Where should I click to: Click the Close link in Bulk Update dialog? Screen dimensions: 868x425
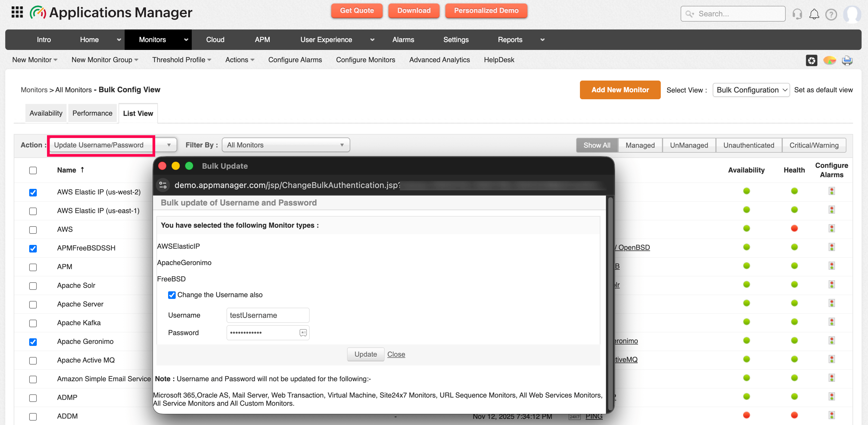pos(396,354)
